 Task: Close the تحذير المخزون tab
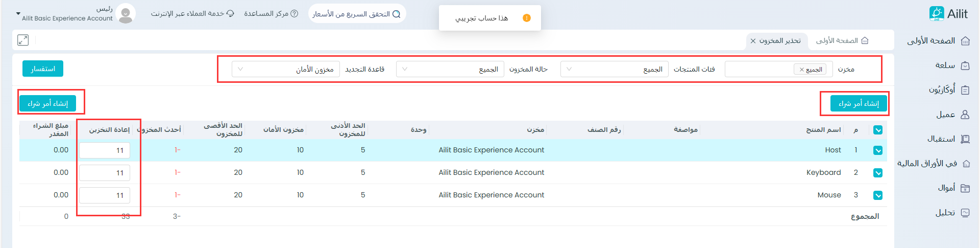(753, 41)
